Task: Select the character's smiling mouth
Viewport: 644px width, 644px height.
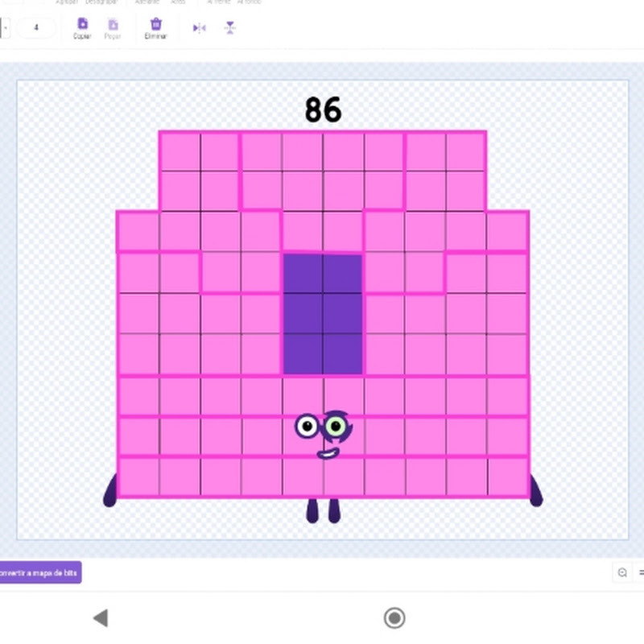Action: (x=328, y=454)
